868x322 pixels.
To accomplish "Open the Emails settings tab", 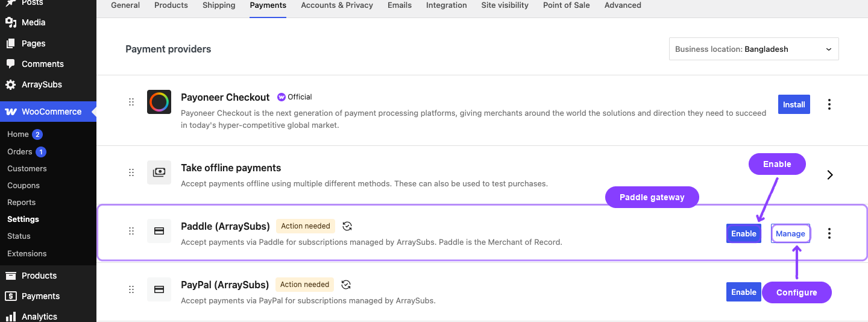I will (x=400, y=5).
